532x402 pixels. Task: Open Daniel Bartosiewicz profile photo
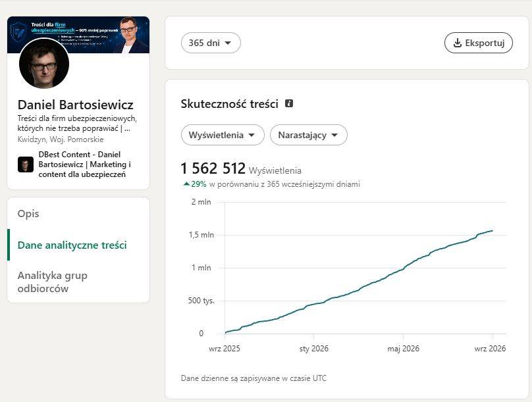click(x=44, y=64)
